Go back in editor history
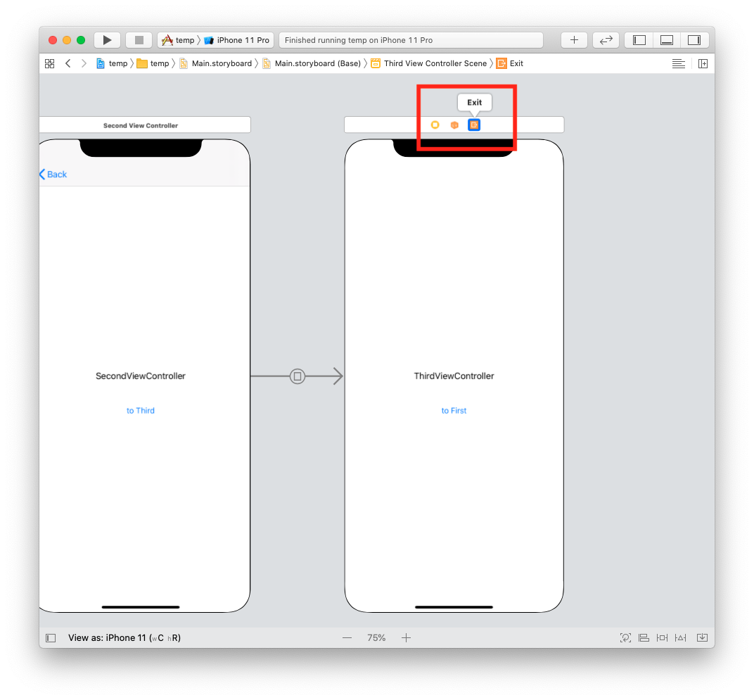 (68, 63)
